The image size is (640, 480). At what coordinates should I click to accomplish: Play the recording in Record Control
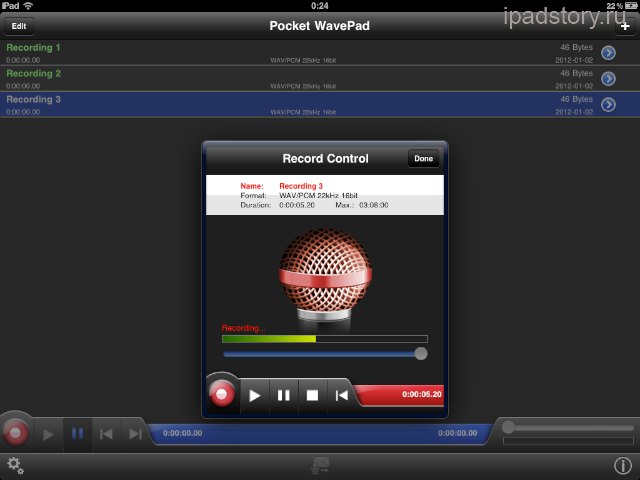[x=255, y=396]
